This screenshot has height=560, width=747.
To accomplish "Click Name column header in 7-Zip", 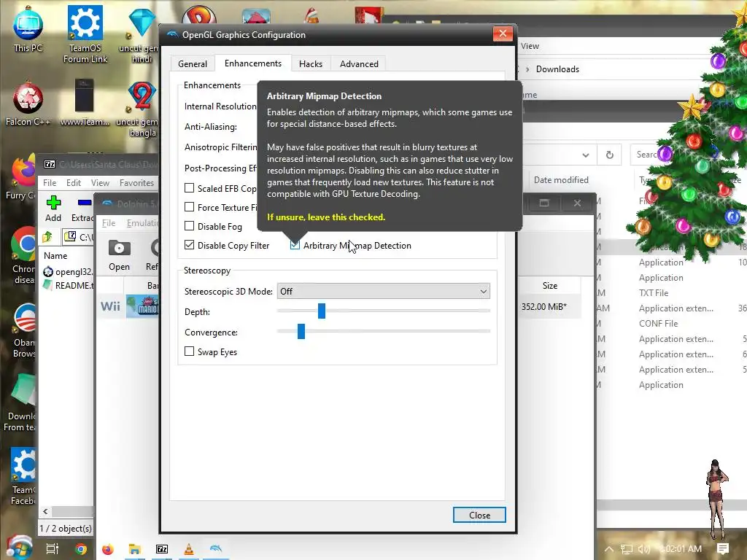I will pos(55,256).
